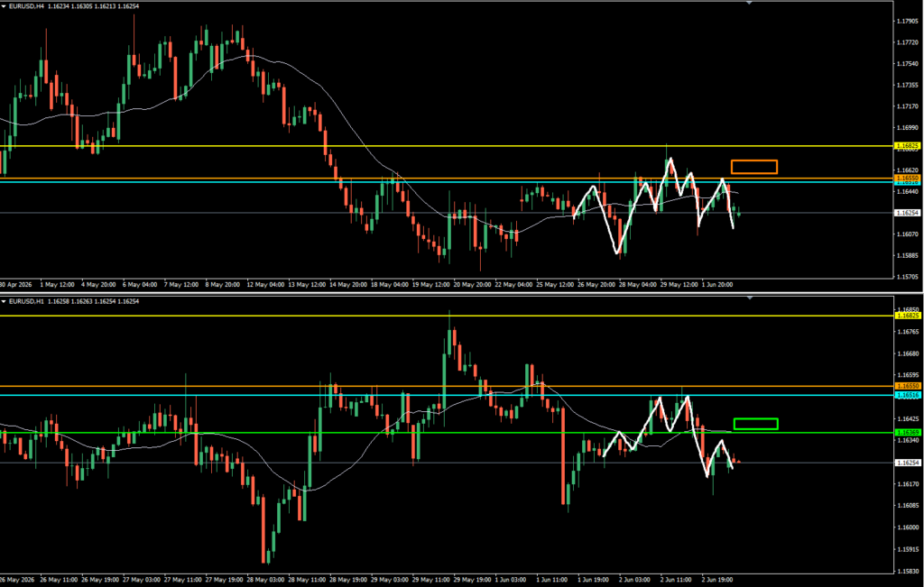Click the chart shift triangle atop H1 chart
The image size is (924, 587).
click(x=750, y=298)
